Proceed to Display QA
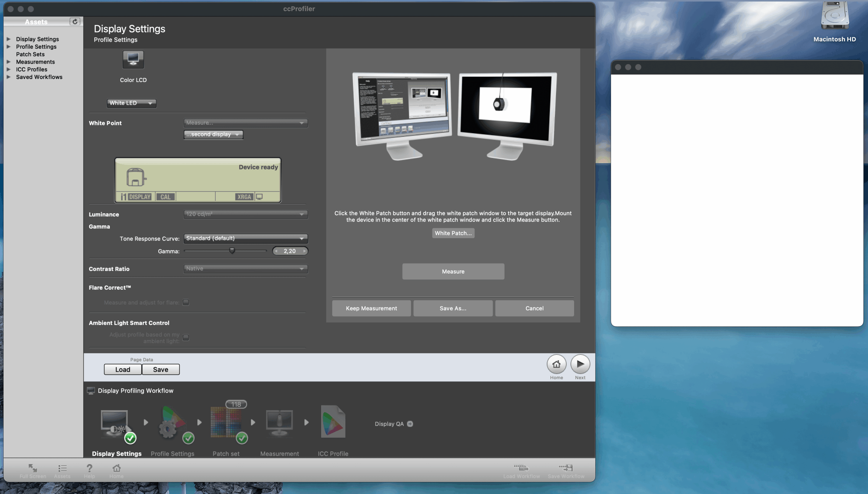 pos(410,424)
